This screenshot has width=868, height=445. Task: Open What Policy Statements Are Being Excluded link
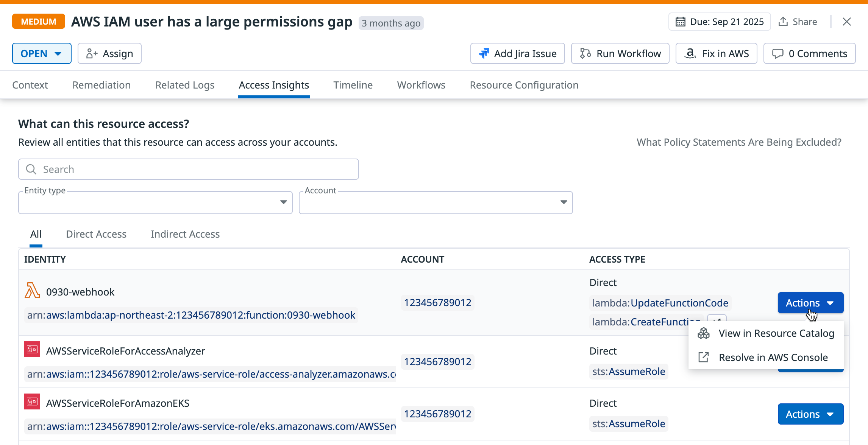[x=739, y=142]
